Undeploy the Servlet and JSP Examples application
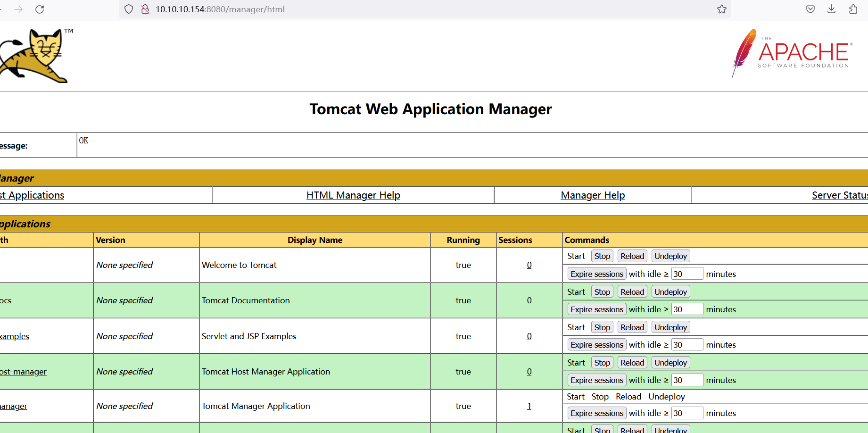Image resolution: width=868 pixels, height=433 pixels. 670,327
